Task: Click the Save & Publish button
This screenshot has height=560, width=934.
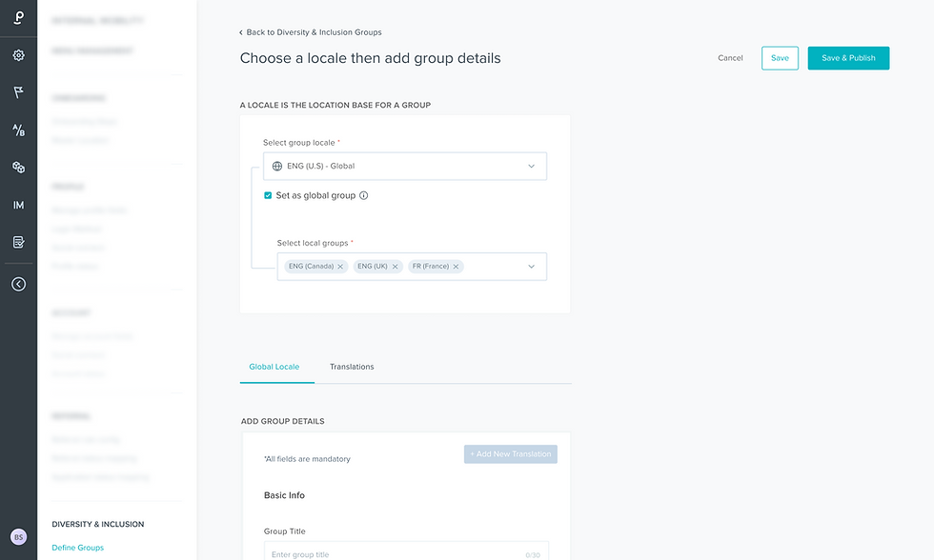Action: point(848,58)
